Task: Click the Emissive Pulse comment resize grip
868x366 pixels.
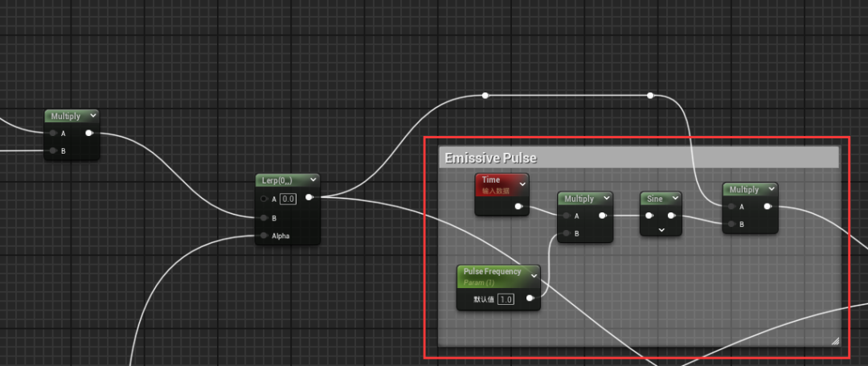Action: pyautogui.click(x=835, y=342)
